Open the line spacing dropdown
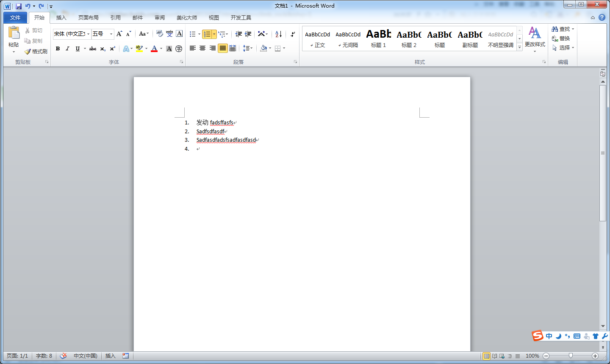The width and height of the screenshot is (610, 364). [248, 48]
